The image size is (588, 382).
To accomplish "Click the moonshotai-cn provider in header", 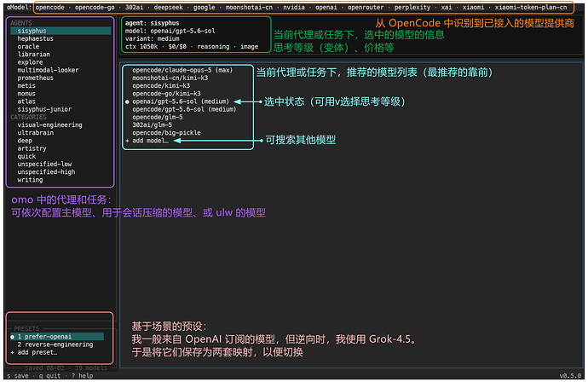I will point(249,8).
